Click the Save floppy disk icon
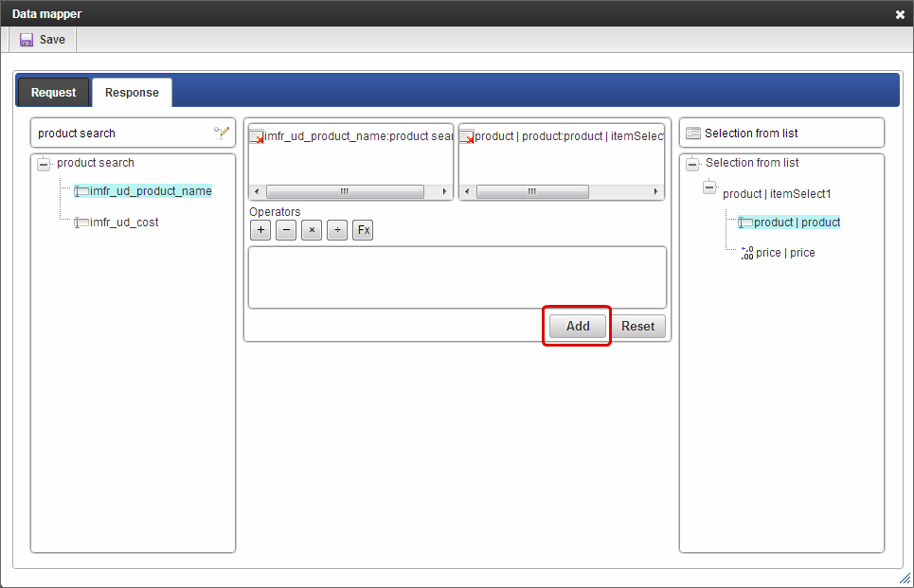Screen dimensions: 914x588 [x=27, y=40]
